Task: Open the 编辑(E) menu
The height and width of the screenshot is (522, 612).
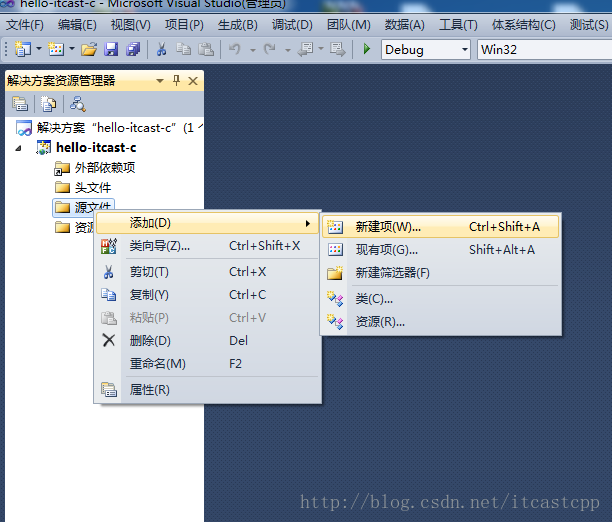Action: (x=77, y=25)
